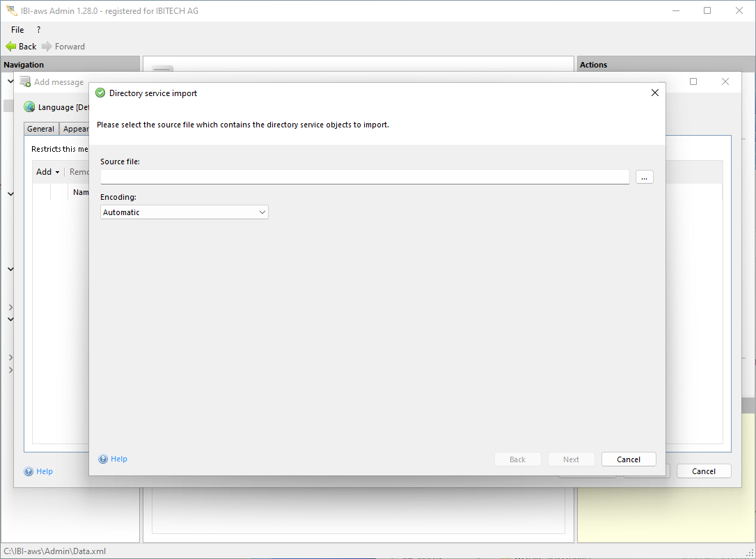The height and width of the screenshot is (559, 756).
Task: Click the green Back arrow icon
Action: point(10,47)
